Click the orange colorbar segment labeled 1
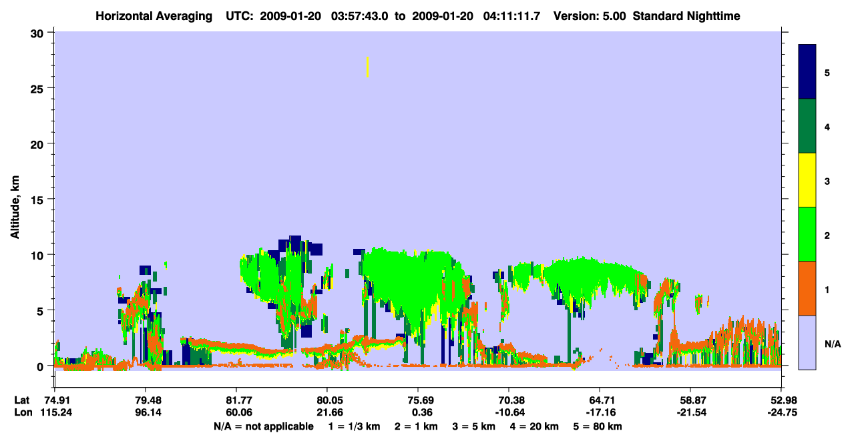The width and height of the screenshot is (868, 445). [x=807, y=288]
